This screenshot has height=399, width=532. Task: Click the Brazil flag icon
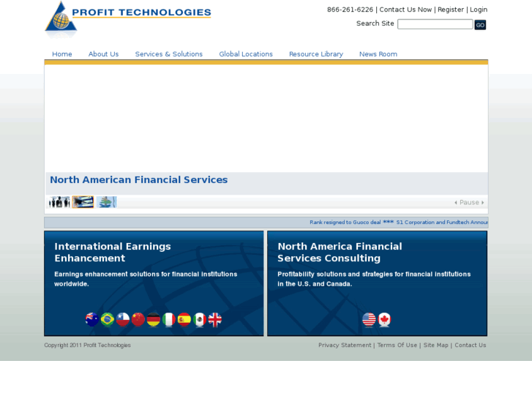pos(108,319)
